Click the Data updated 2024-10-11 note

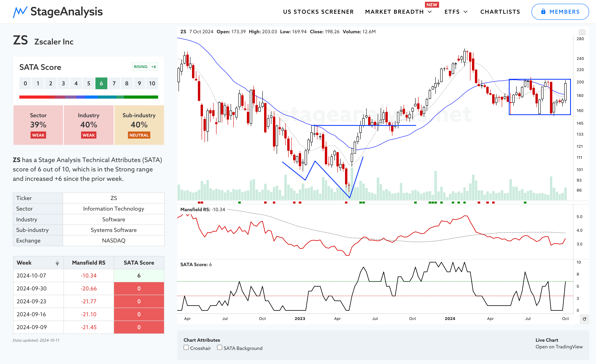[36, 340]
